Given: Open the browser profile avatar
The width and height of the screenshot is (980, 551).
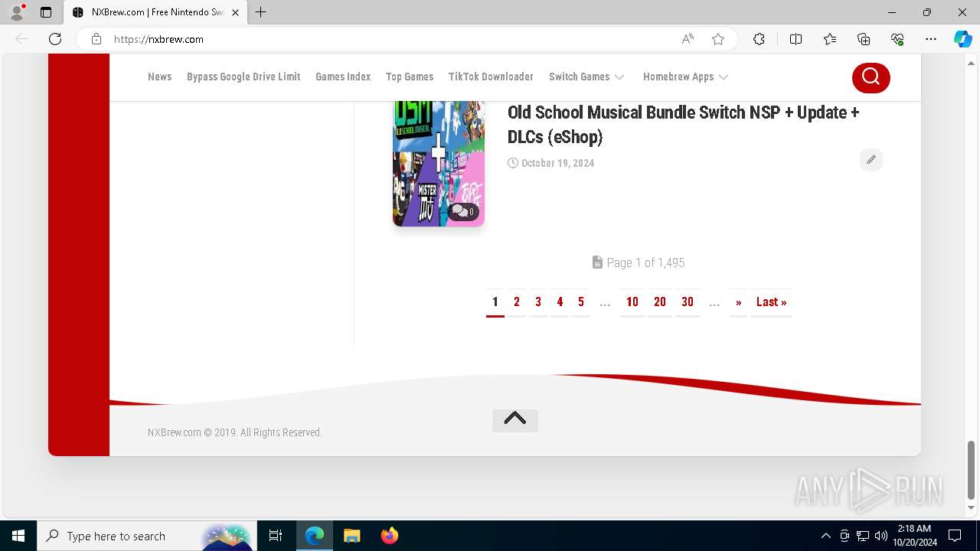Looking at the screenshot, I should [17, 12].
